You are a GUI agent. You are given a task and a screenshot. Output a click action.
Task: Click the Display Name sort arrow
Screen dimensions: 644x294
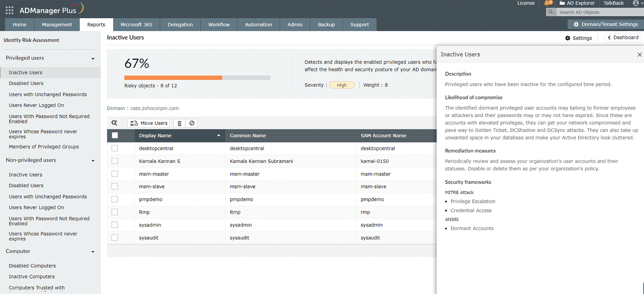[x=219, y=135]
